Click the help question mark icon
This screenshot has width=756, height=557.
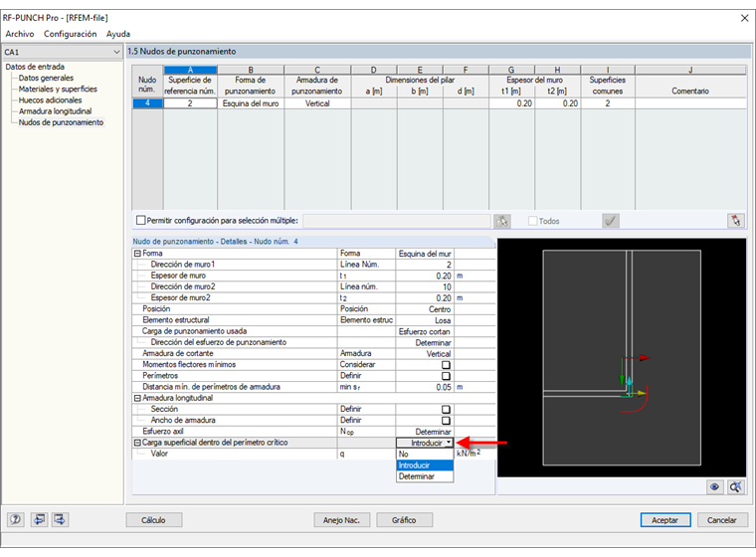(16, 519)
